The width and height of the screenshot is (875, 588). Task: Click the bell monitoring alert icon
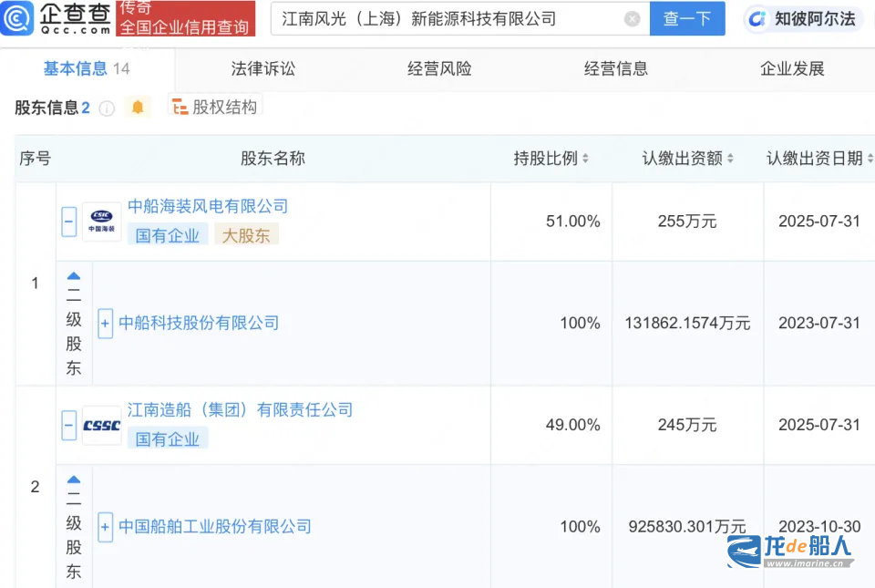138,107
